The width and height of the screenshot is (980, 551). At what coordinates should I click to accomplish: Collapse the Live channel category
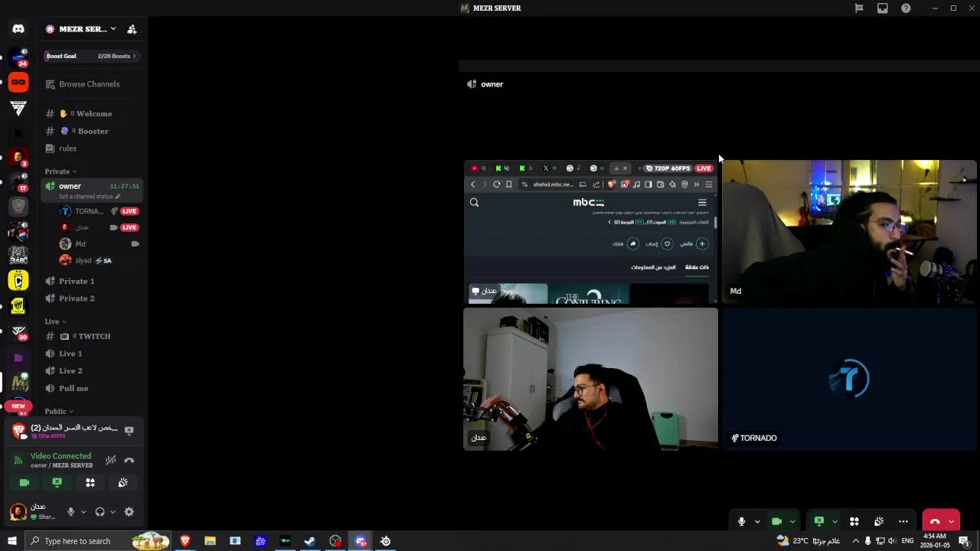coord(55,321)
